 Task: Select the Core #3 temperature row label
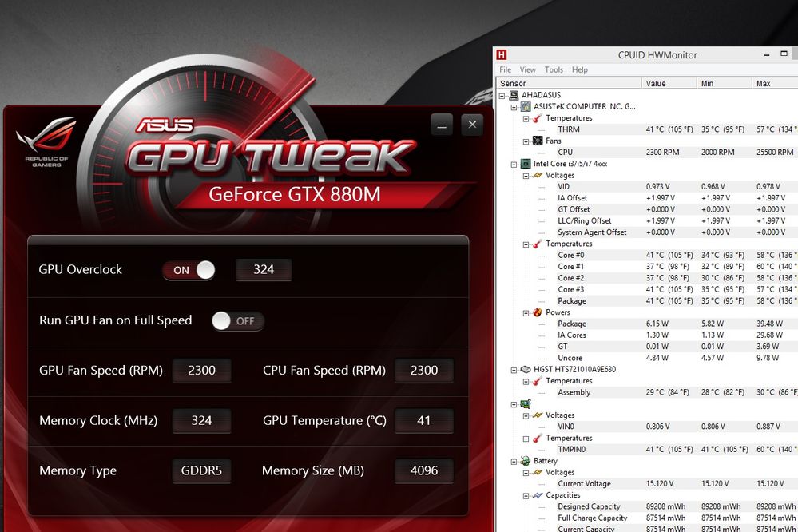(571, 289)
